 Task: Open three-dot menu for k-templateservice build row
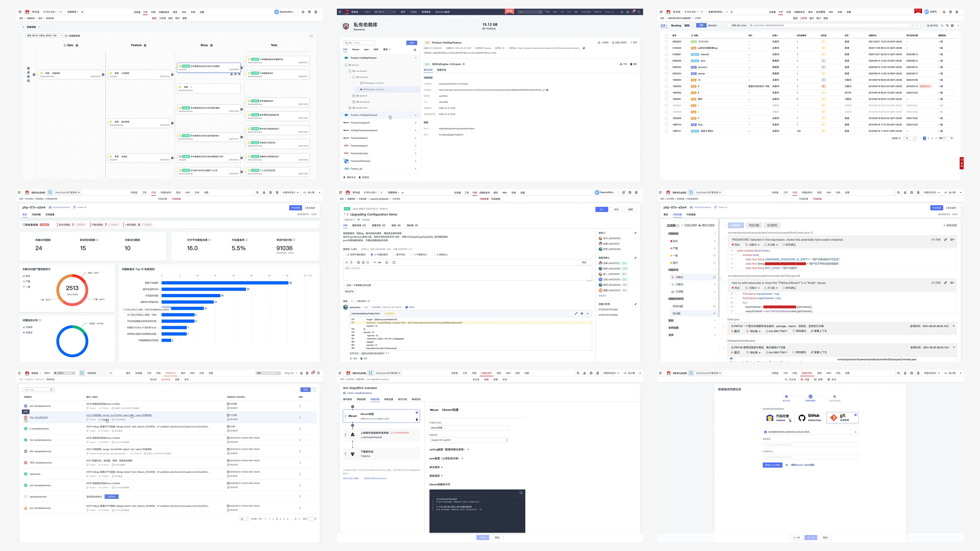pos(300,429)
